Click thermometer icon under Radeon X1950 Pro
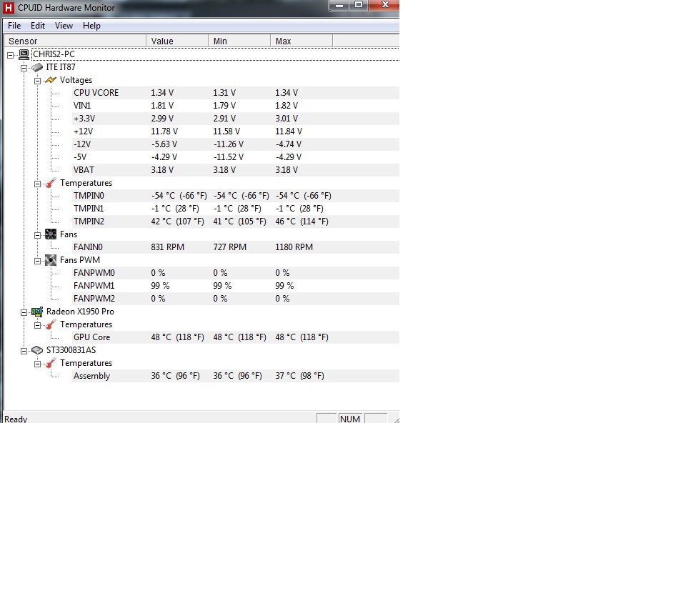This screenshot has height=616, width=673. click(x=51, y=324)
